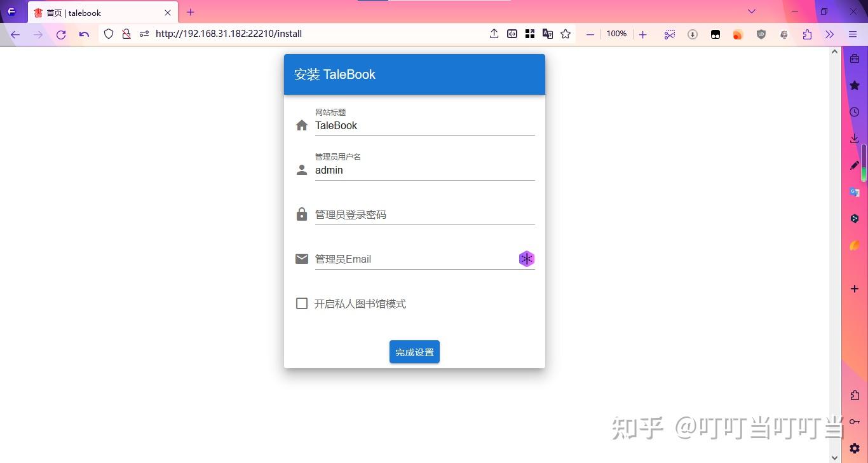Toggle the shield permission icon in the address bar
This screenshot has width=868, height=463.
tap(144, 34)
